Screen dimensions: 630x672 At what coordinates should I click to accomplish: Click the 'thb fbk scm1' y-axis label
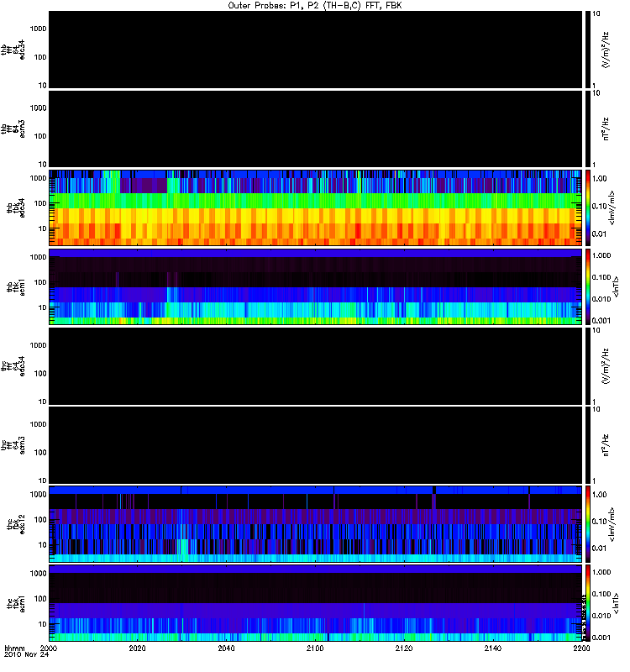point(15,287)
